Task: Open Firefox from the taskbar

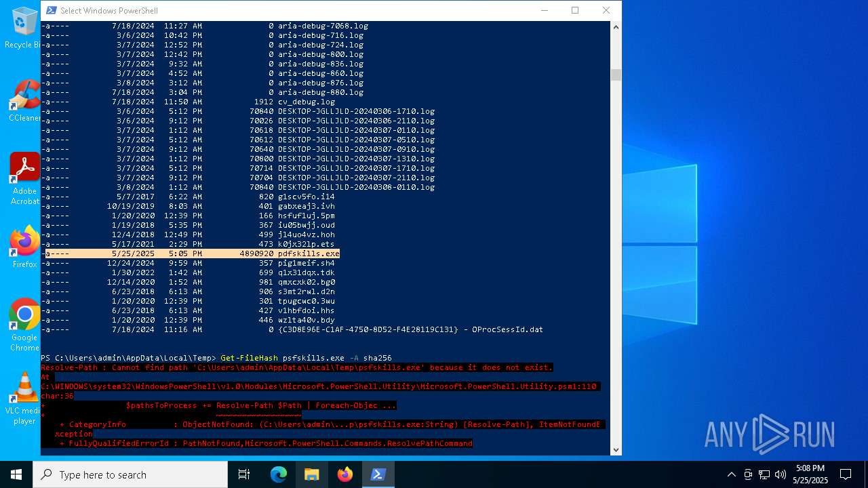Action: click(x=345, y=474)
